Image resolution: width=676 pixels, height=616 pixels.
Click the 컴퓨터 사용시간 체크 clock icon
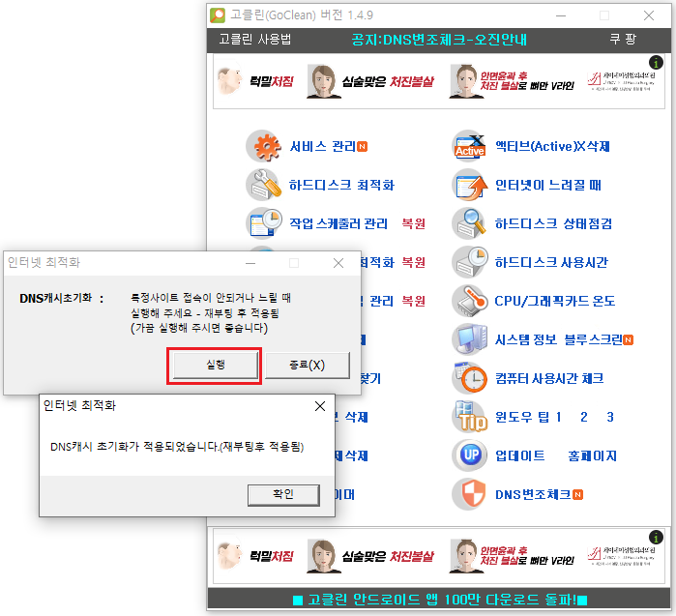[x=470, y=378]
